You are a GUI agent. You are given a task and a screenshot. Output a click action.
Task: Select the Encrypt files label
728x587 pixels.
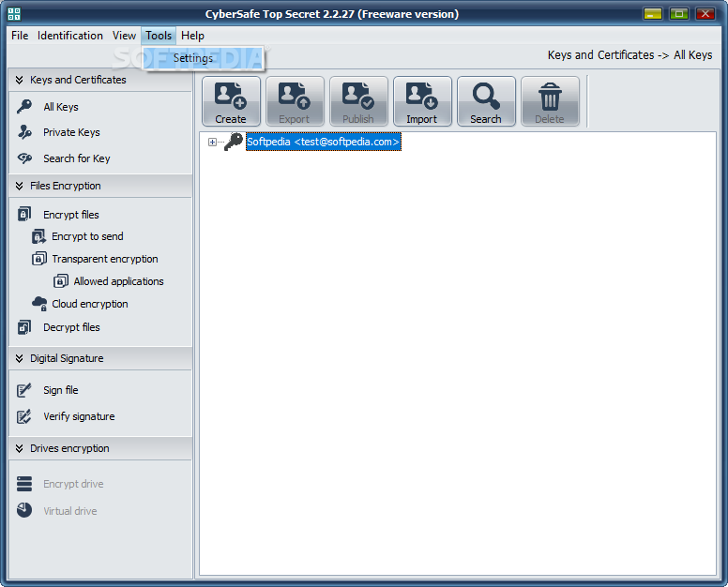71,215
